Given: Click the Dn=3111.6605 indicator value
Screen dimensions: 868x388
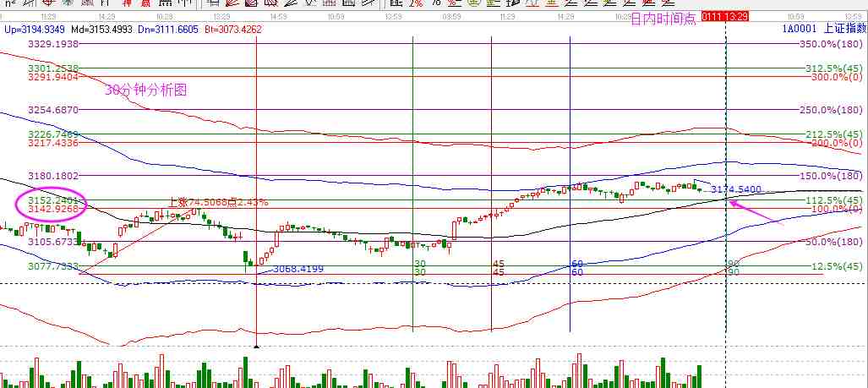Looking at the screenshot, I should point(167,29).
